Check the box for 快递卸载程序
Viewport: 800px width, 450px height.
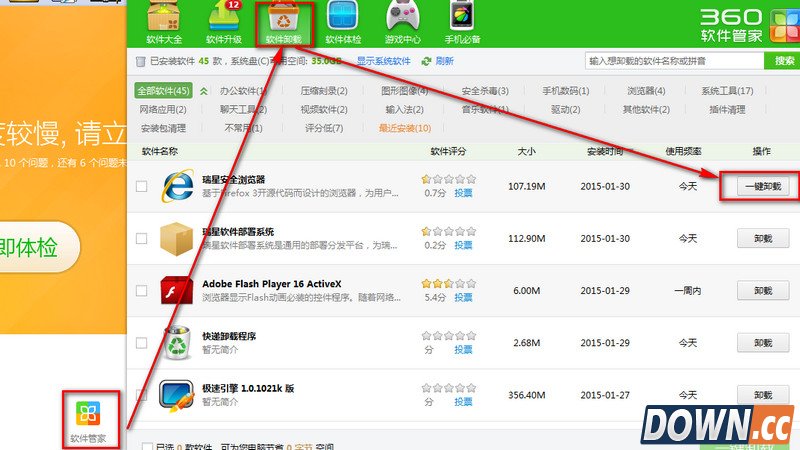(141, 343)
